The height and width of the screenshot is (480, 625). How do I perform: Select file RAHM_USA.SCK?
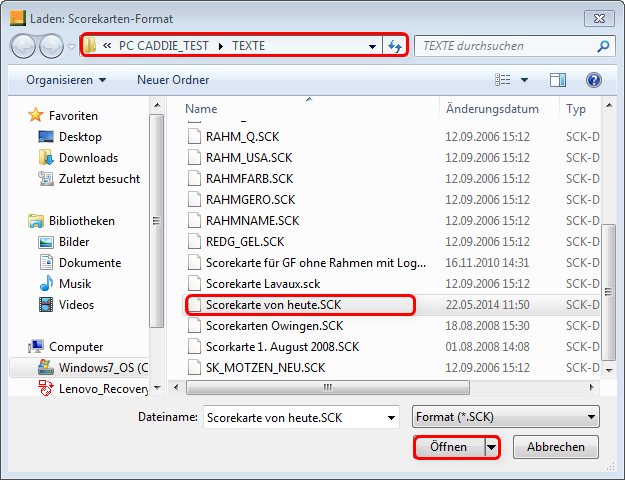tap(249, 158)
